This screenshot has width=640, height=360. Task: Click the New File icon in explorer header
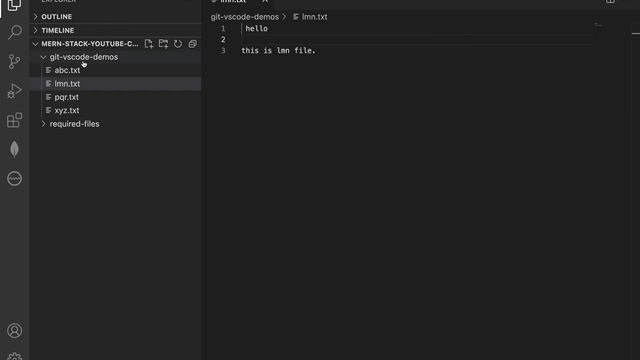(149, 44)
